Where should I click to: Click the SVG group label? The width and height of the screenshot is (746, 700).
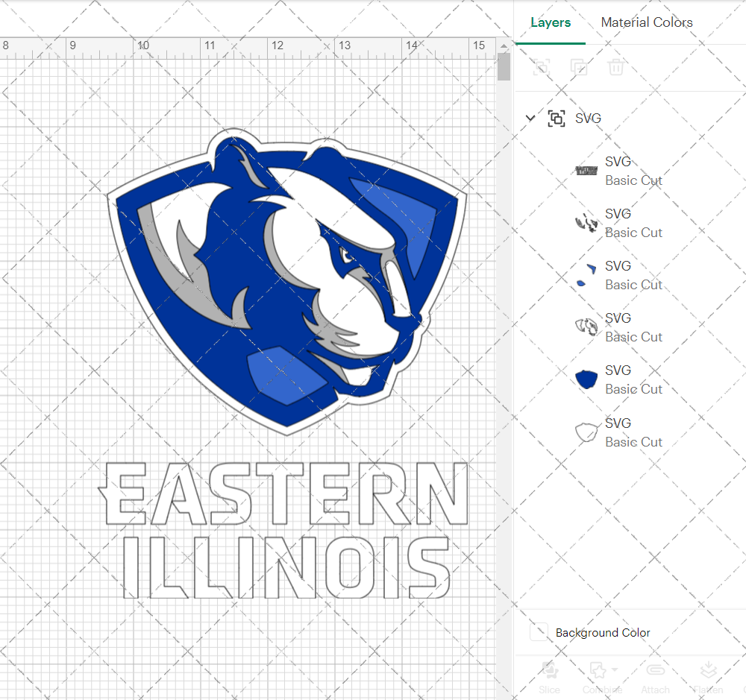(x=588, y=118)
